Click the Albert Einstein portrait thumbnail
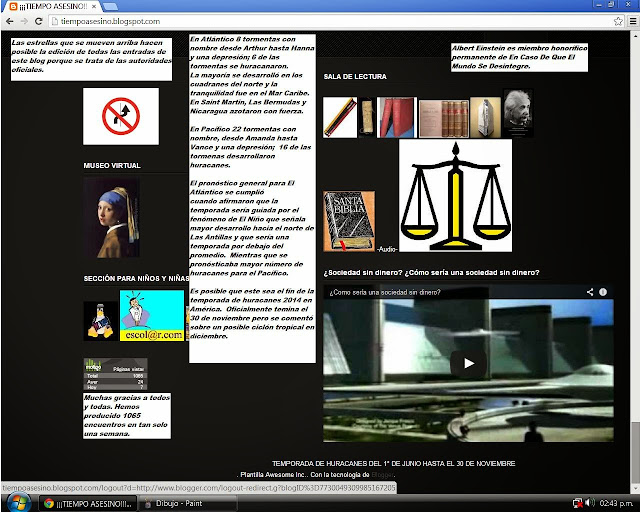This screenshot has height=512, width=640. tap(518, 113)
